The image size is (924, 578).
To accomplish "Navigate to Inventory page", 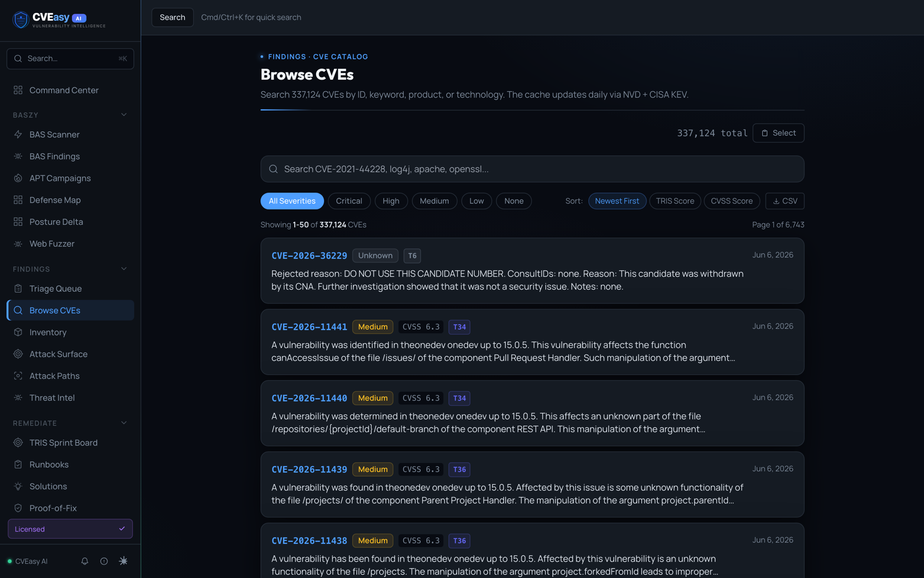I will (70, 332).
